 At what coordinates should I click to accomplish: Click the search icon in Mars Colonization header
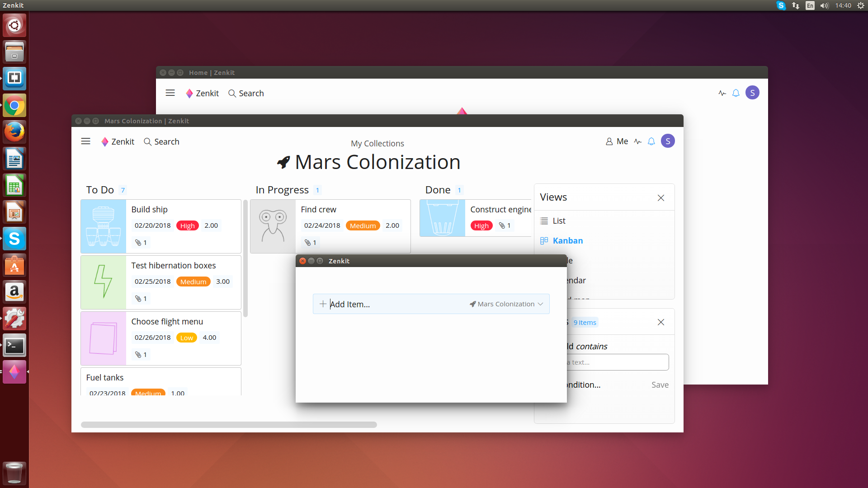coord(147,141)
